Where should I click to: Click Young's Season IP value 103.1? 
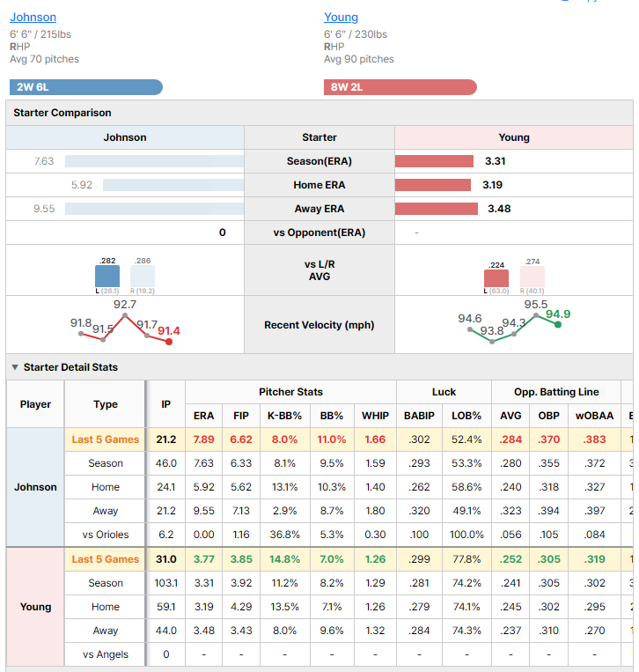[x=166, y=583]
